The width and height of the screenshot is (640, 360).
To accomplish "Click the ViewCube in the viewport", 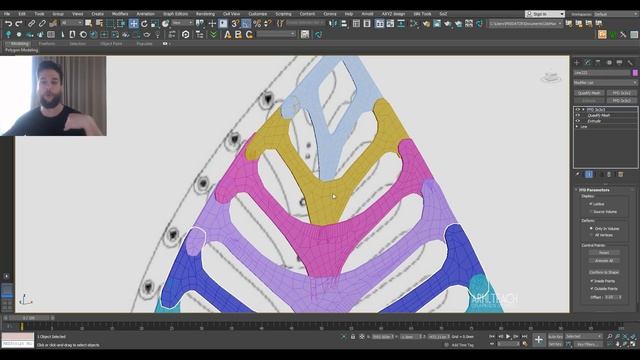I will tap(551, 77).
